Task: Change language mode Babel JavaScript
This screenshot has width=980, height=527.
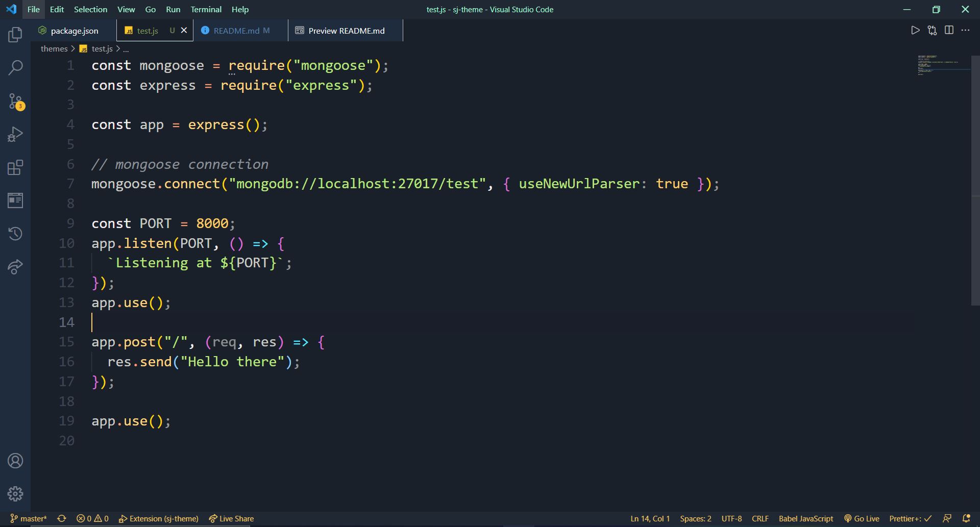Action: (x=805, y=518)
